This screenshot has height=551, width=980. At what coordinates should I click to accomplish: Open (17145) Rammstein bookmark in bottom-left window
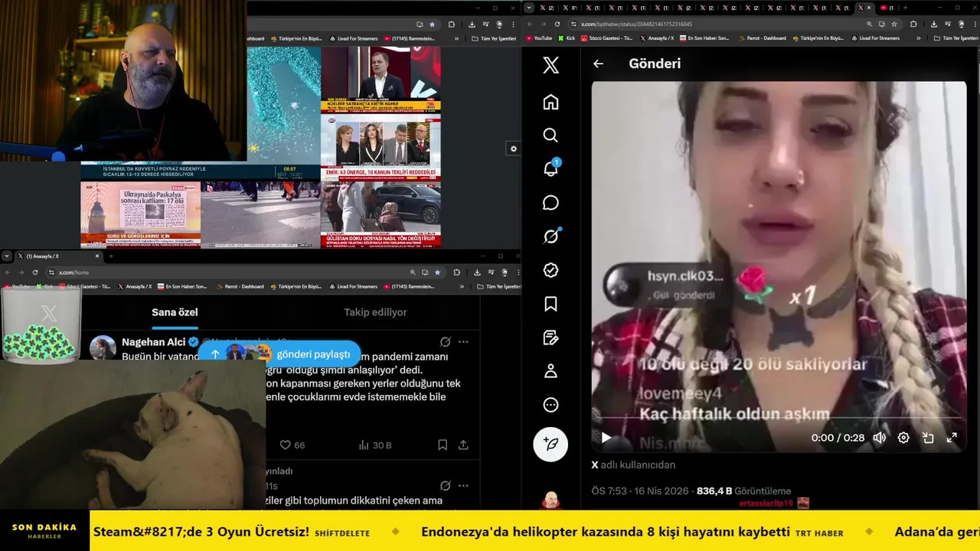tap(410, 287)
